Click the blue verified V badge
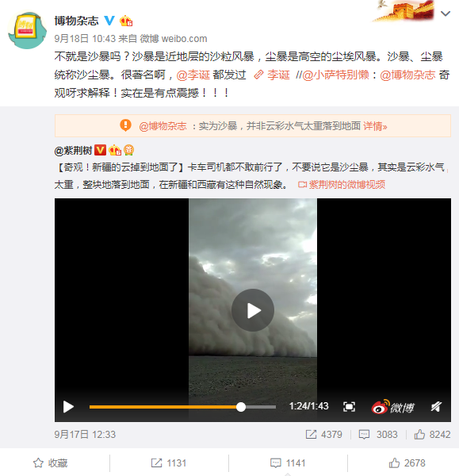 tap(109, 21)
